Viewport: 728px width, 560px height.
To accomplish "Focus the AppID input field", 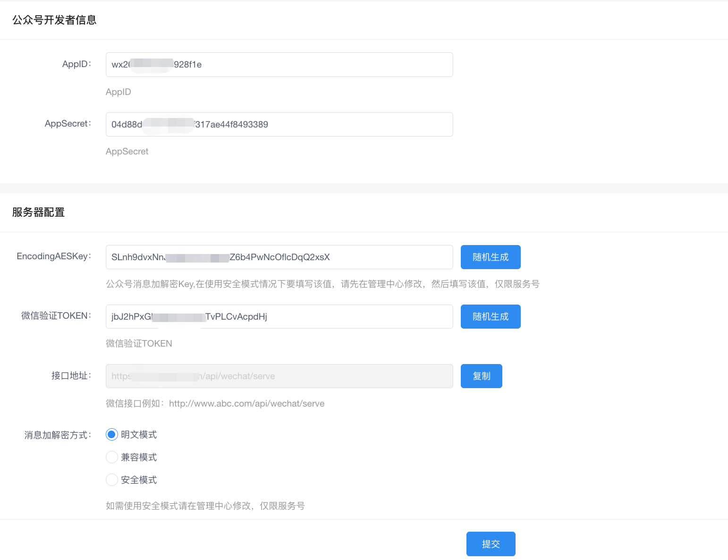I will tap(279, 65).
